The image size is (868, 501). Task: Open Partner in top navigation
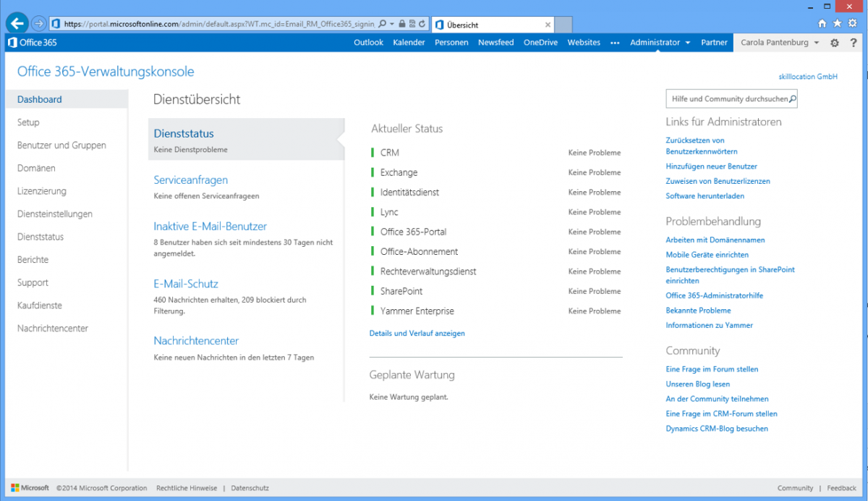tap(715, 43)
